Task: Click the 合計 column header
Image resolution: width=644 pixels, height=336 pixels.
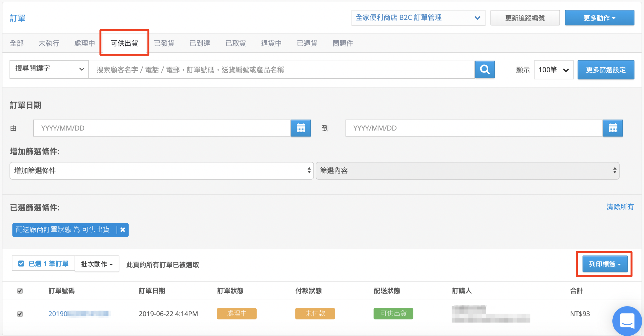Action: coord(577,291)
